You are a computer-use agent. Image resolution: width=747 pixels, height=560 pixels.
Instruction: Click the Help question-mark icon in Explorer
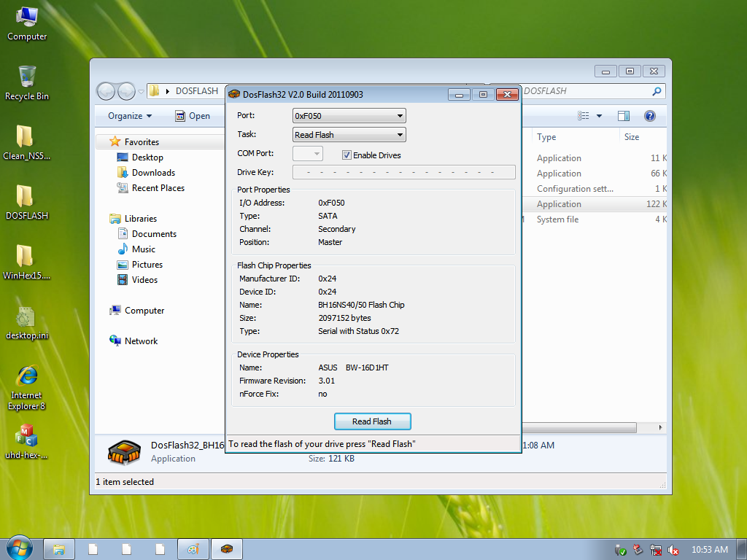click(x=649, y=115)
